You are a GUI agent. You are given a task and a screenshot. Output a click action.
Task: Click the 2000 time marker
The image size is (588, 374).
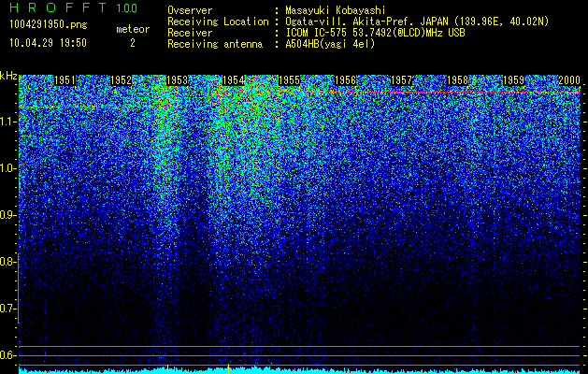(x=569, y=80)
